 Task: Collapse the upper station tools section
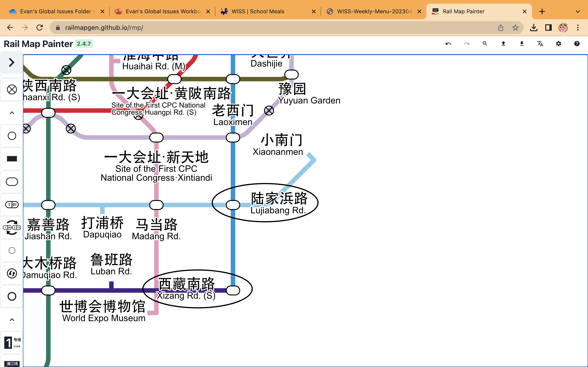pos(11,113)
